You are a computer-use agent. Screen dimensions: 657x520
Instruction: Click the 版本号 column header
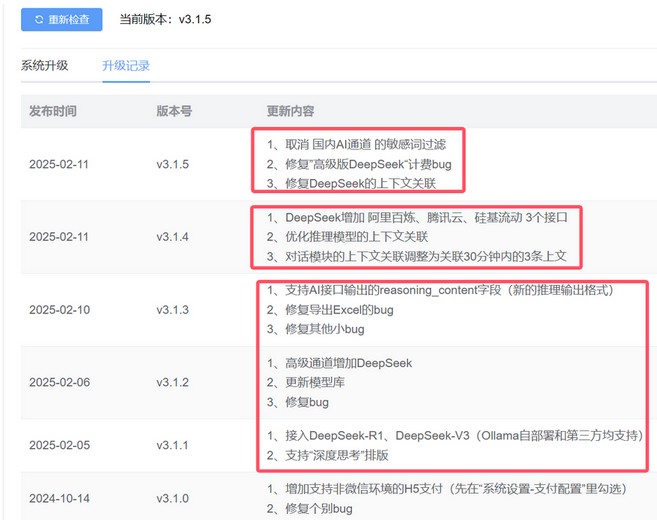174,111
